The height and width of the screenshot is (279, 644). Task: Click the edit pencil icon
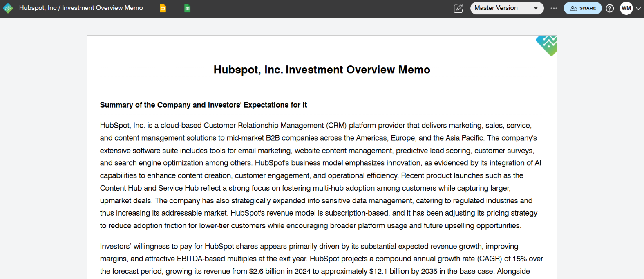[458, 8]
